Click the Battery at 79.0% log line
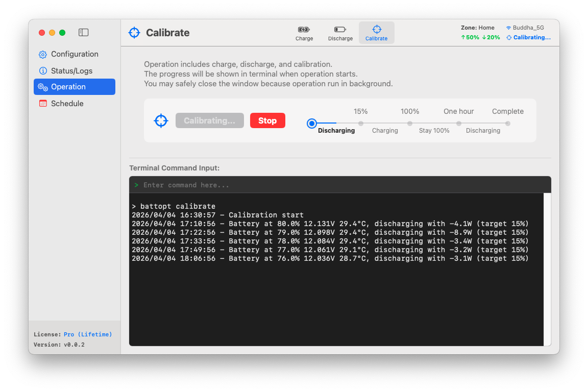This screenshot has height=392, width=588. [x=330, y=232]
